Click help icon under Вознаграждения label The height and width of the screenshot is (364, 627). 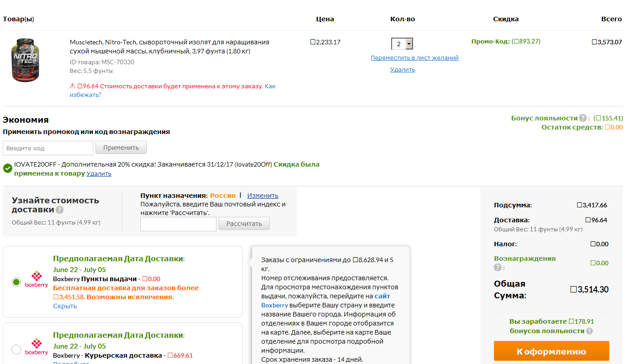coord(498,268)
